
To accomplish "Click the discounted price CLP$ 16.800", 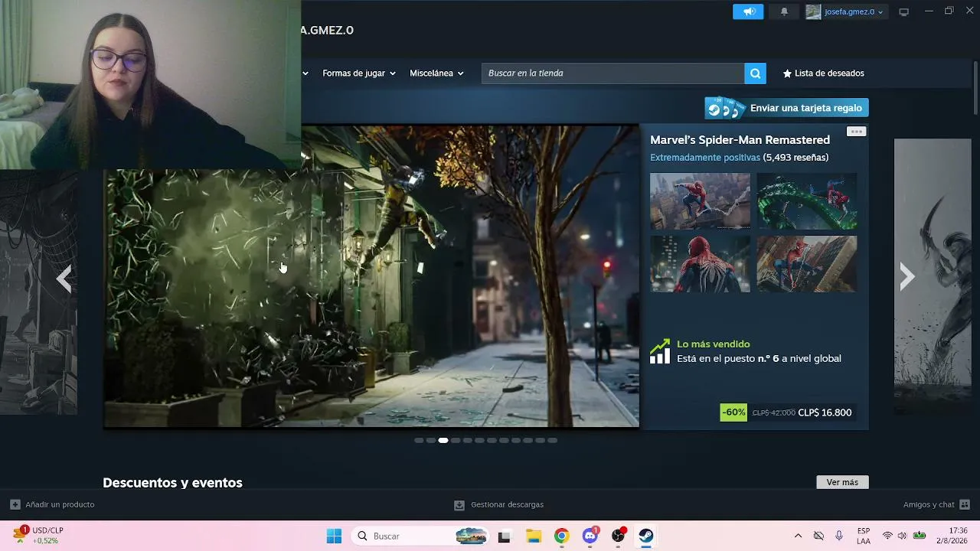I will point(825,413).
